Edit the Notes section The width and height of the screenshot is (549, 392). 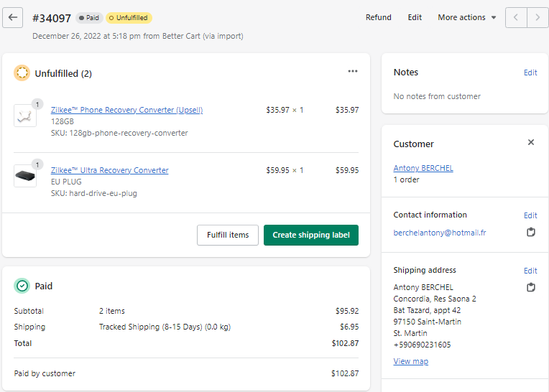pos(530,73)
